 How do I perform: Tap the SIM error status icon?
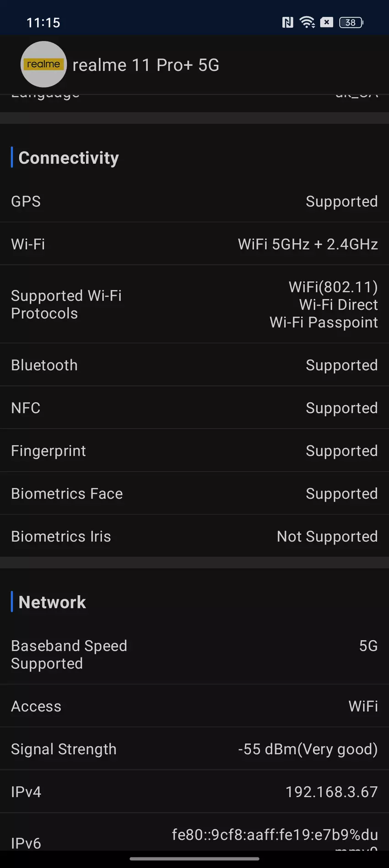pos(327,22)
